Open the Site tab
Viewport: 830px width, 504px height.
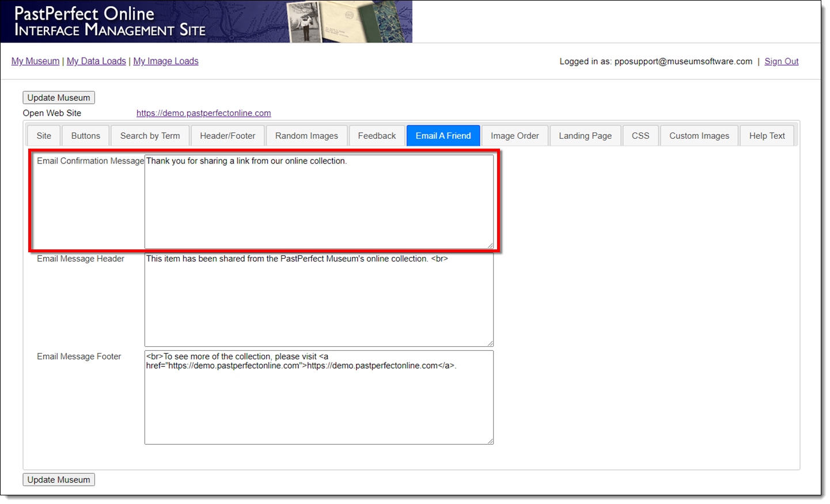pos(44,136)
